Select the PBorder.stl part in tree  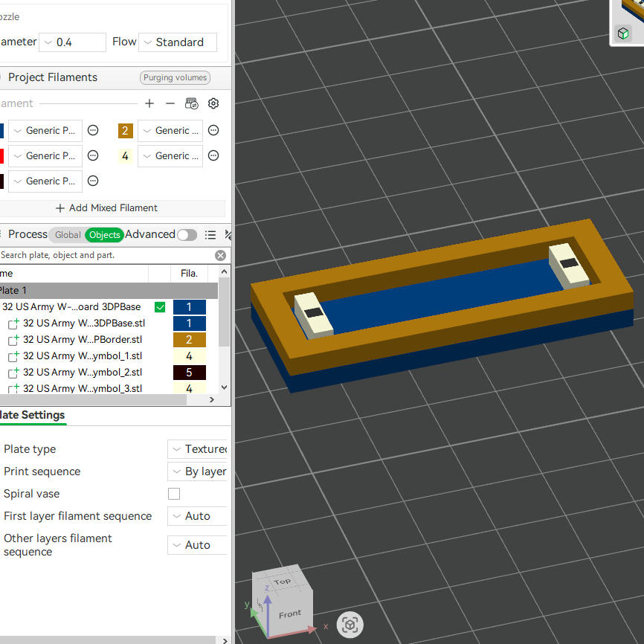(82, 340)
